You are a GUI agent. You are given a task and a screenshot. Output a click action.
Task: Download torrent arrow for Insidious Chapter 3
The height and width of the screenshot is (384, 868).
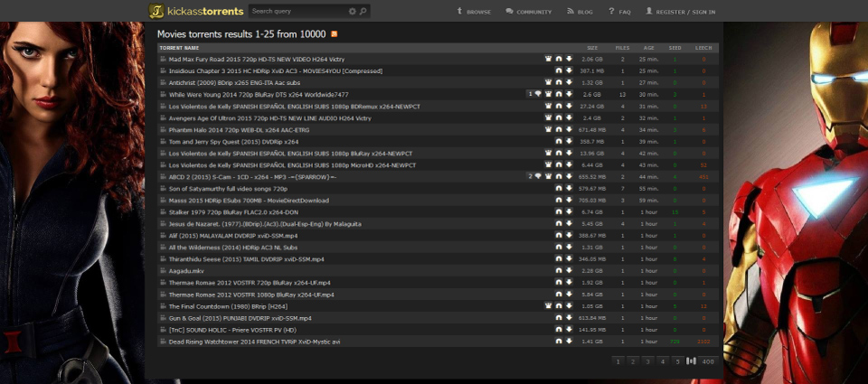pyautogui.click(x=569, y=70)
